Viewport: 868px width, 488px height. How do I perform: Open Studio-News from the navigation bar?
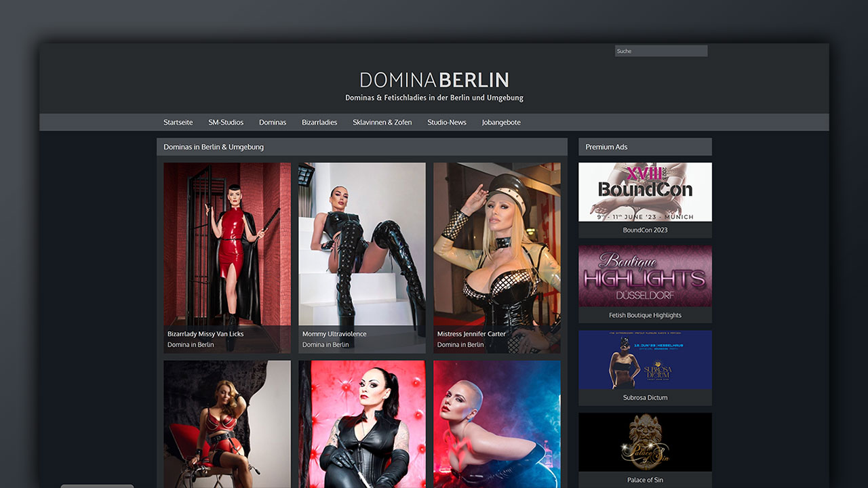pos(446,122)
